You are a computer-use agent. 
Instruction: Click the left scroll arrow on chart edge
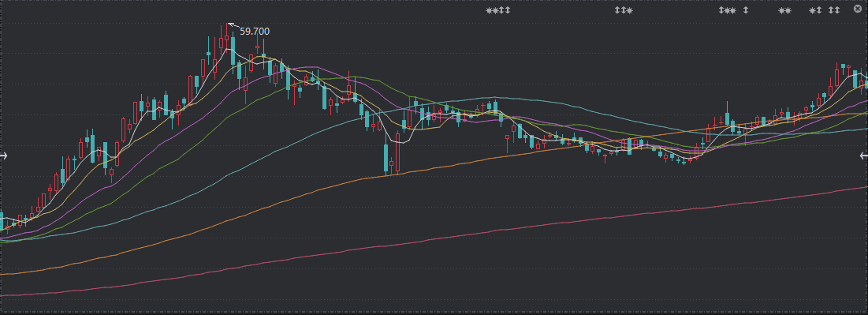click(x=3, y=156)
